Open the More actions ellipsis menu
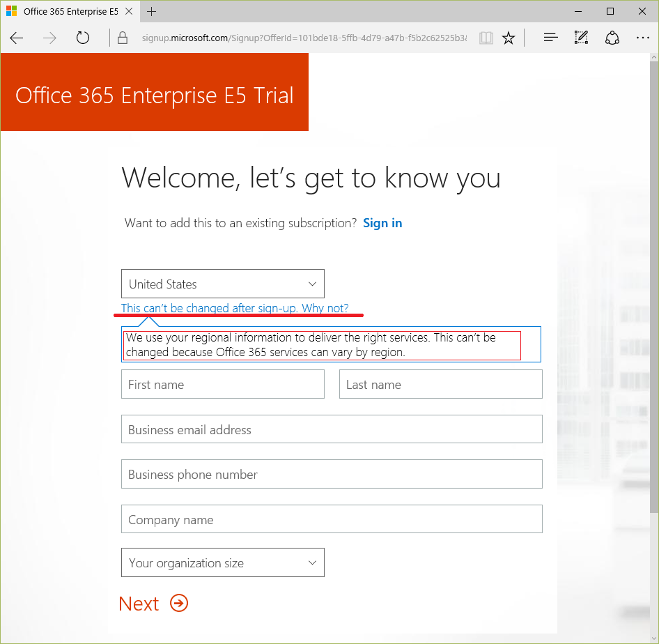Image resolution: width=659 pixels, height=644 pixels. 642,38
